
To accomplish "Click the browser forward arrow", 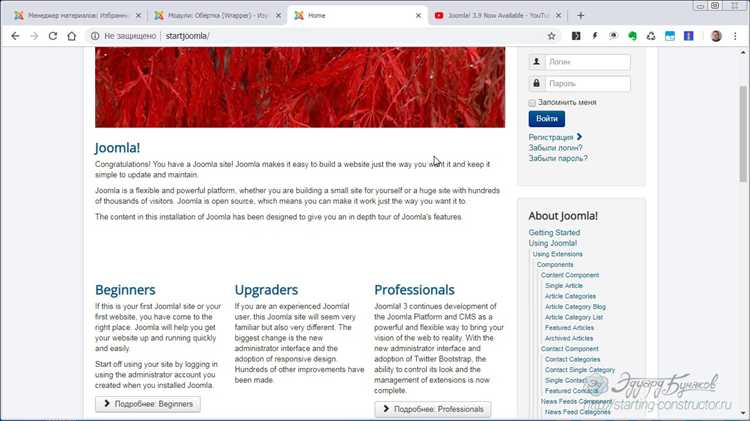I will coord(34,36).
